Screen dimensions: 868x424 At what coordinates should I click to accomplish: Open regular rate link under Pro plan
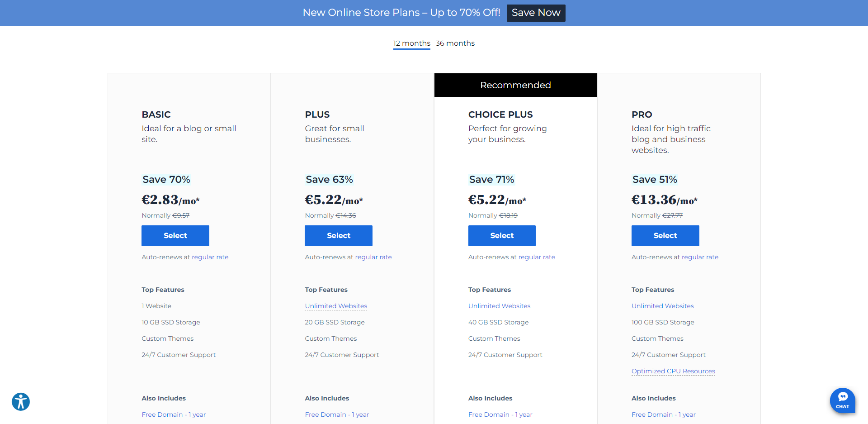tap(699, 257)
